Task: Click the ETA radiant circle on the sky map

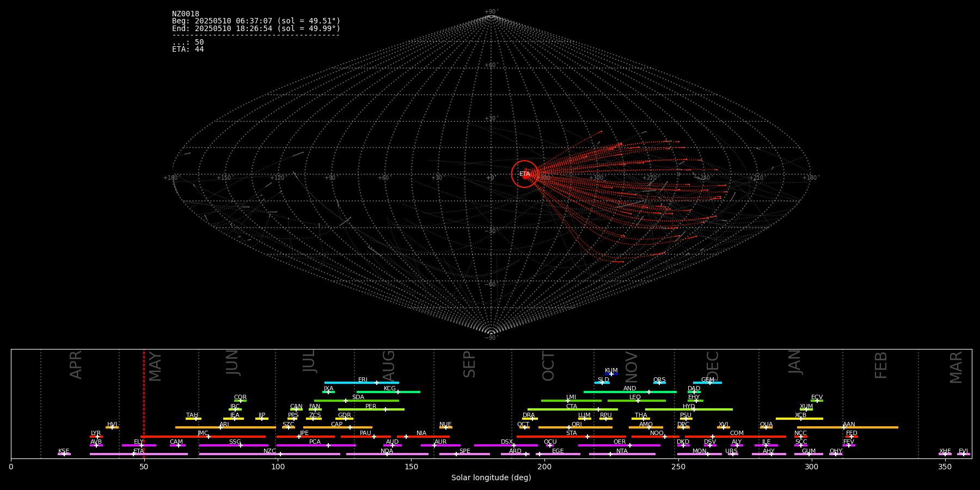Action: point(525,174)
